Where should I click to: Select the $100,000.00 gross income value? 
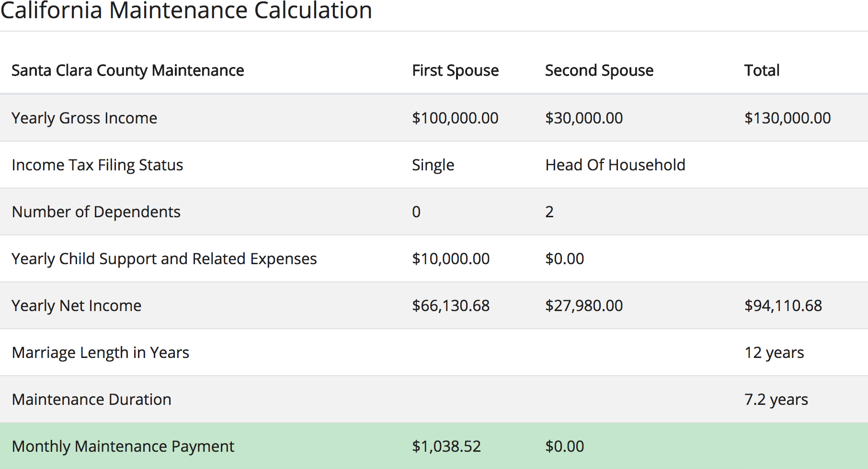point(455,118)
